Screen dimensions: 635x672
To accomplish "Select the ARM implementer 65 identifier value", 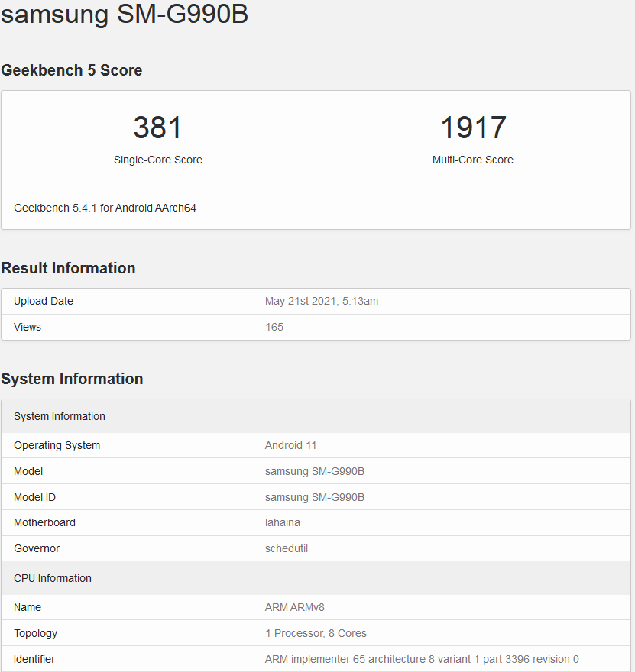I will [422, 659].
